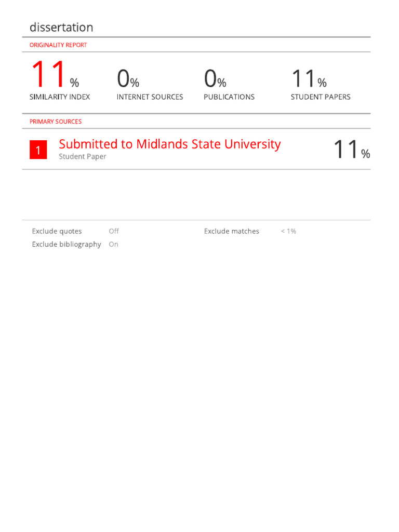Click the Similarity Index label
The width and height of the screenshot is (399, 532).
[60, 97]
